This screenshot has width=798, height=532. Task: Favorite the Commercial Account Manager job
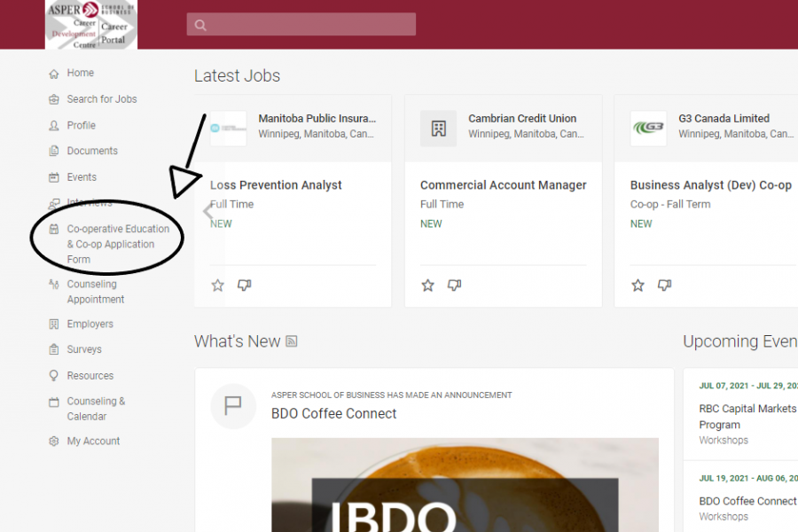tap(428, 286)
